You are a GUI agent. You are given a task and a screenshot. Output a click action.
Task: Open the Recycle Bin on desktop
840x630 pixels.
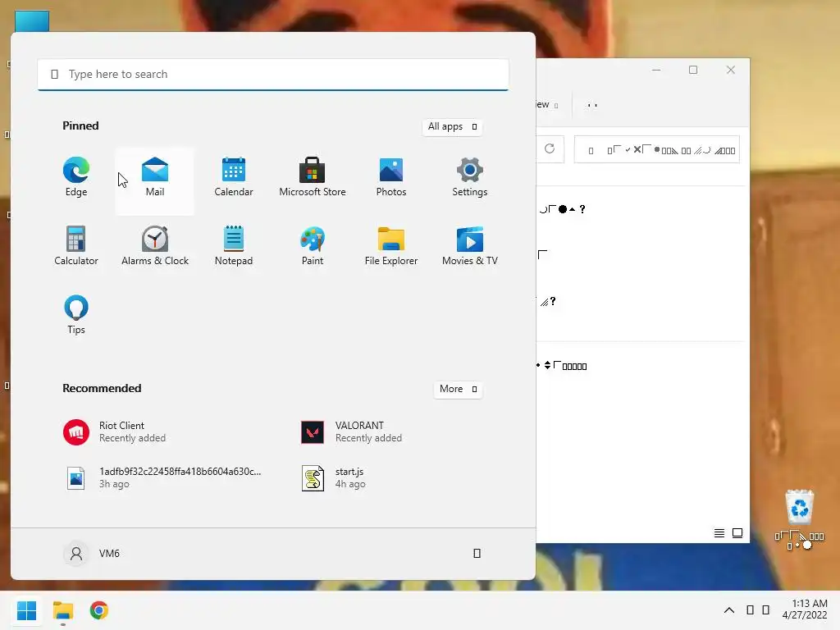point(800,519)
